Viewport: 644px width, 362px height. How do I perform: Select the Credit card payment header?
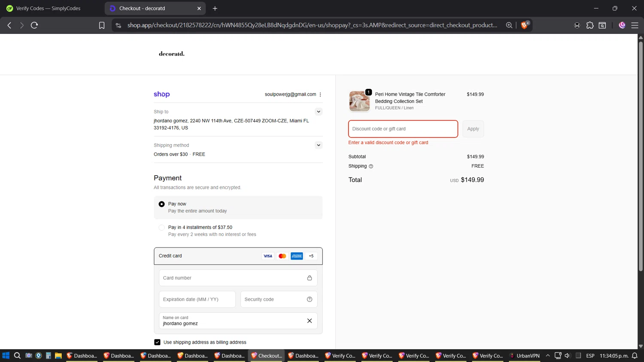(x=238, y=256)
